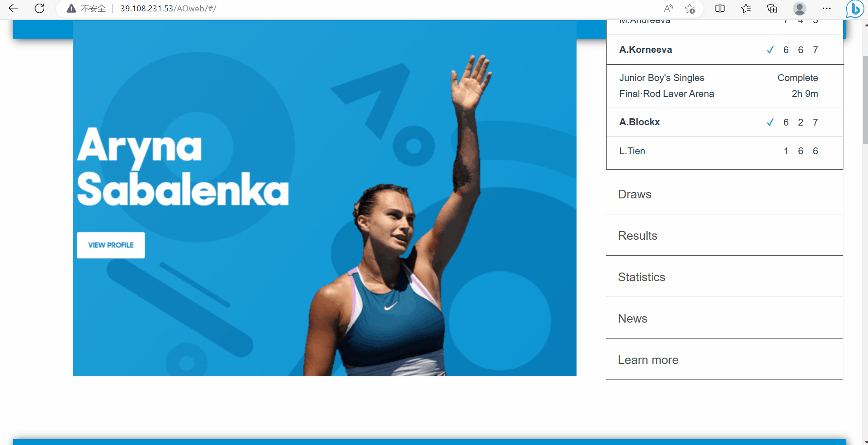Open the favorites list icon
This screenshot has width=868, height=445.
[x=746, y=8]
